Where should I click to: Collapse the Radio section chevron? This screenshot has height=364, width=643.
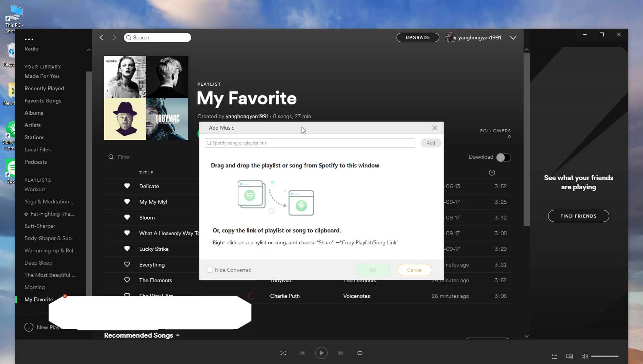tap(88, 50)
